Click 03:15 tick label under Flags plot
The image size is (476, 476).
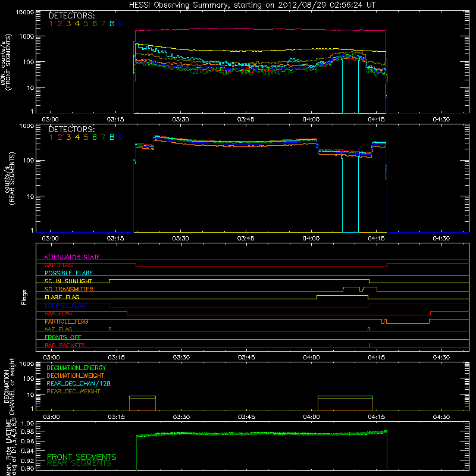(x=116, y=358)
